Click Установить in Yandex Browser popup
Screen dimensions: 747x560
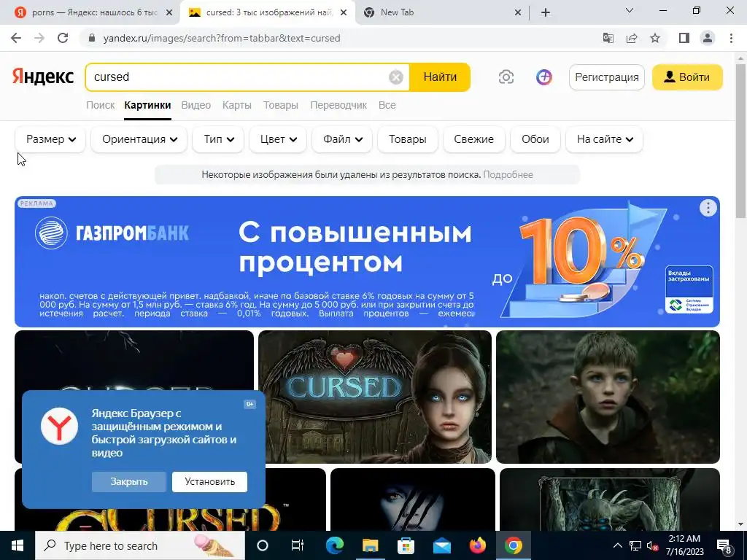click(209, 481)
